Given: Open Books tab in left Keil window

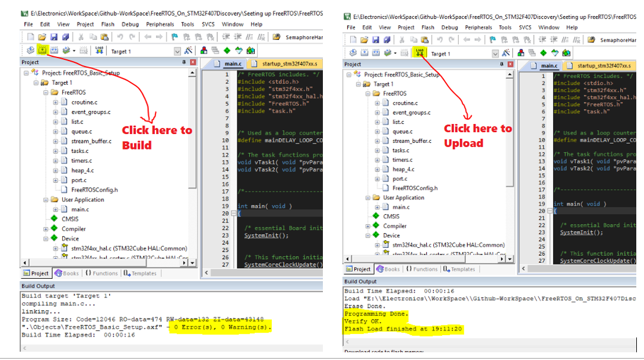Looking at the screenshot, I should coord(66,273).
